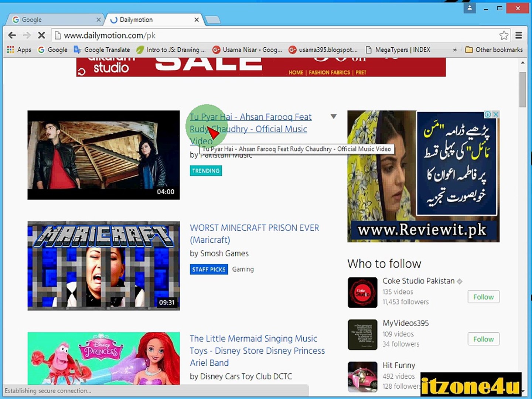Close the Reviewit.pk ad with X icon
Viewport: 532px width, 399px height.
tap(496, 115)
